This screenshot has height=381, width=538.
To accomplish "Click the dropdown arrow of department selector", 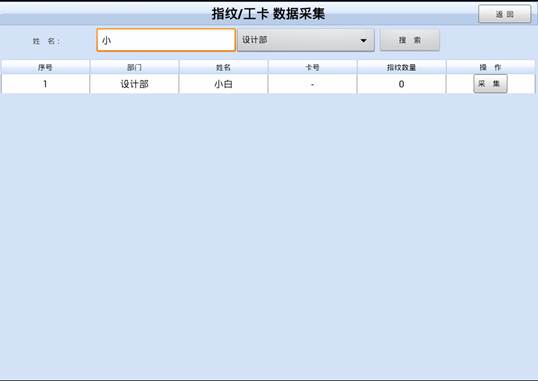I will [363, 41].
